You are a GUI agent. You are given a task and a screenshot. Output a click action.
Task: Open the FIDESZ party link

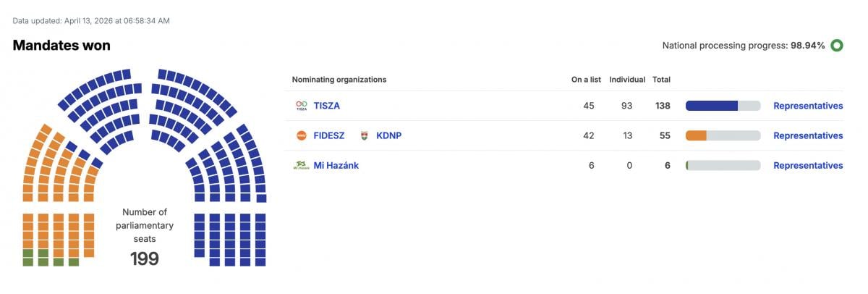click(x=329, y=135)
